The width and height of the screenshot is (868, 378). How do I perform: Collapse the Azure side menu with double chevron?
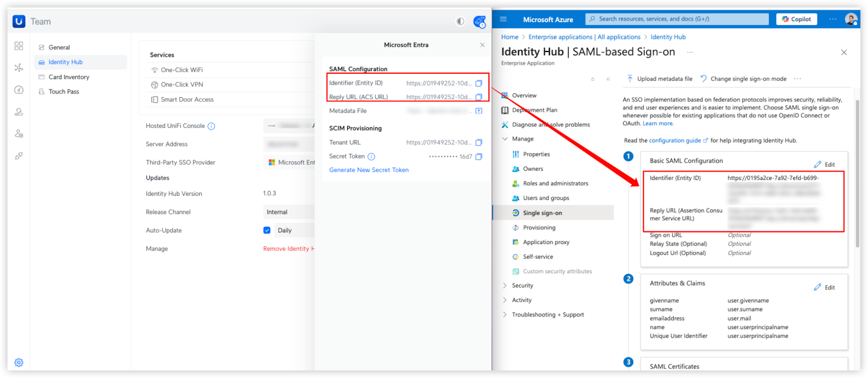click(608, 79)
